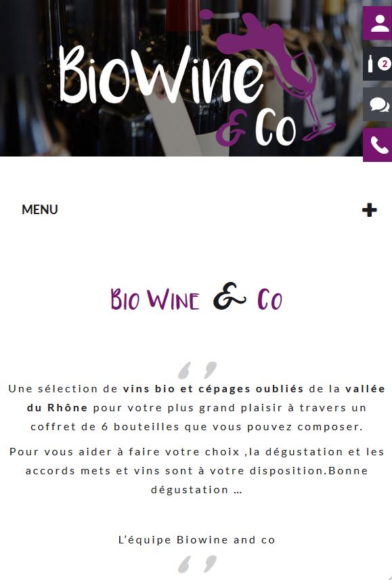
Task: Click the closing quote marks below the signature
Action: [x=197, y=564]
